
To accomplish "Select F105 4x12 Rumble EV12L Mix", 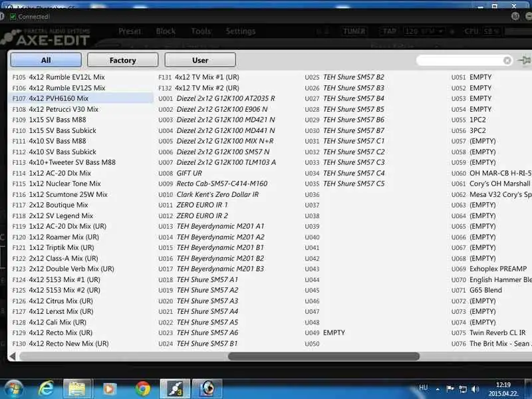I will (80, 77).
